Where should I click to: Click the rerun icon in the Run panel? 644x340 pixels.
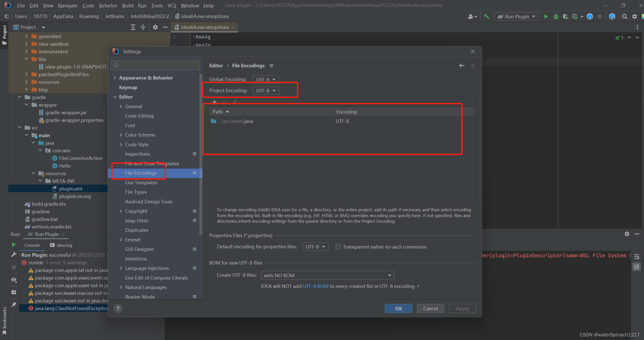[14, 245]
